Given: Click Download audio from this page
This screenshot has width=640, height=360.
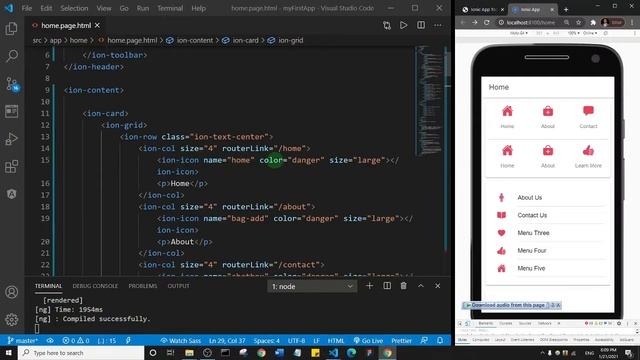Looking at the screenshot, I should coord(508,305).
